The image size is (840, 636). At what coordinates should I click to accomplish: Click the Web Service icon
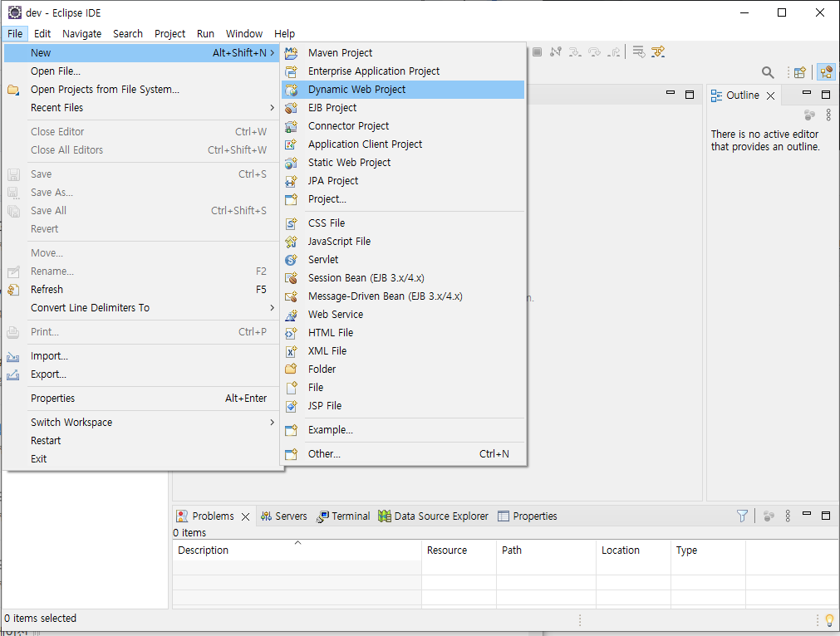(x=291, y=315)
